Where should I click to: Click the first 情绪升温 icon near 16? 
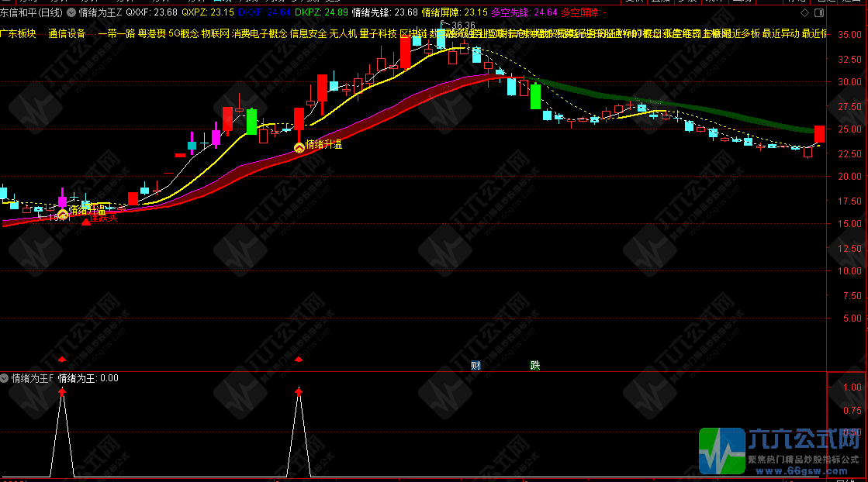(63, 212)
